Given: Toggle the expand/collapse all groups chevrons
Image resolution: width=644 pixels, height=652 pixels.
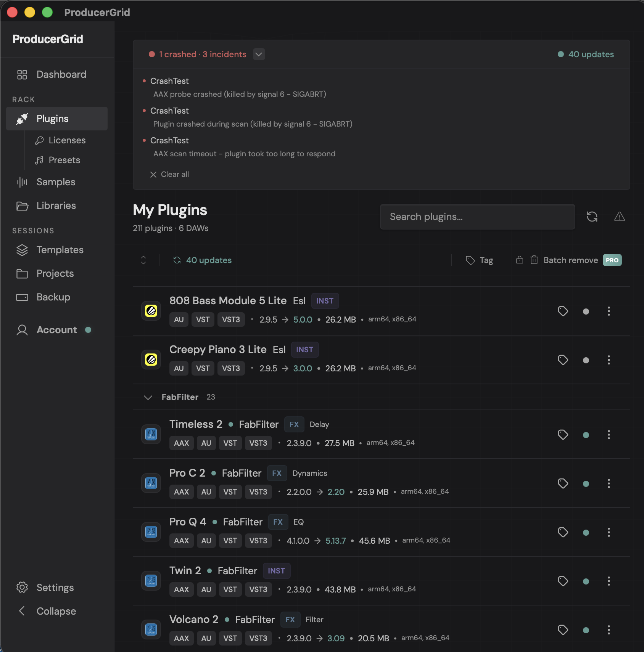Looking at the screenshot, I should pyautogui.click(x=143, y=260).
